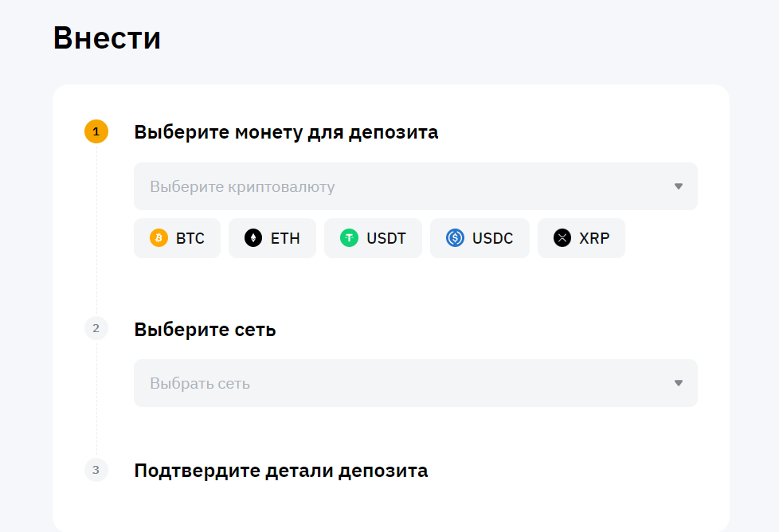Click the orange step 1 circle
This screenshot has height=532, width=779.
(x=96, y=131)
